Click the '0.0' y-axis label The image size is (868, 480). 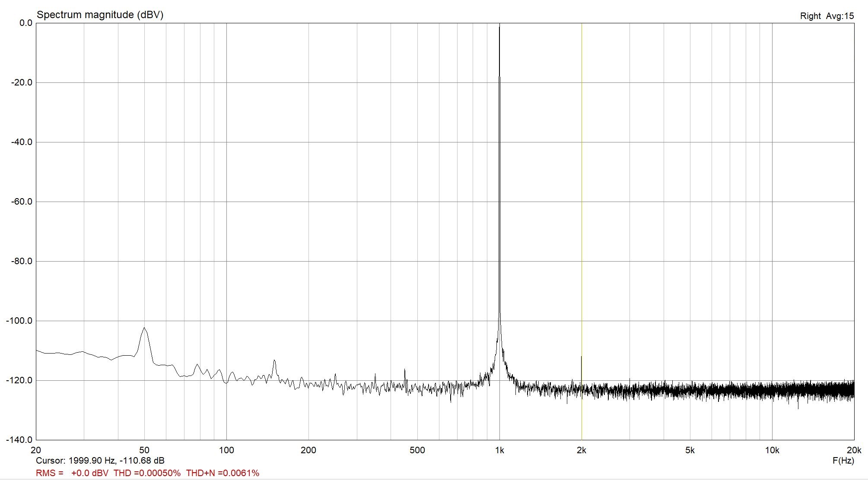pos(26,23)
